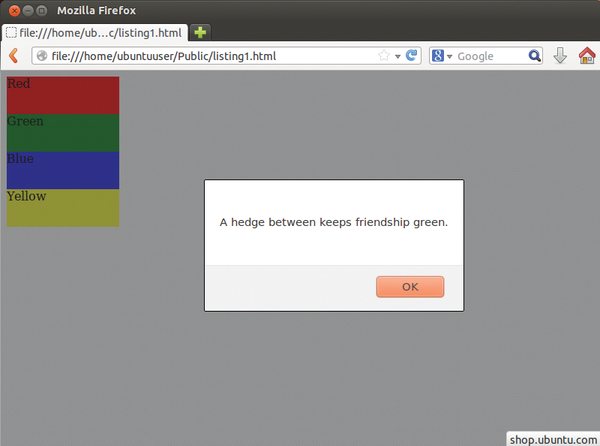The height and width of the screenshot is (446, 600).
Task: Select the listing1.html tab
Action: pyautogui.click(x=95, y=32)
